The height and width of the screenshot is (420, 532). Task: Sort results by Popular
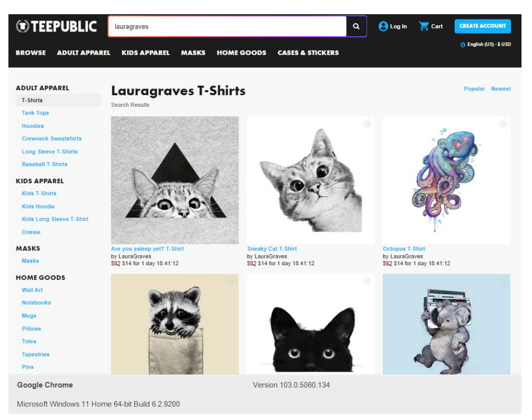click(x=474, y=89)
